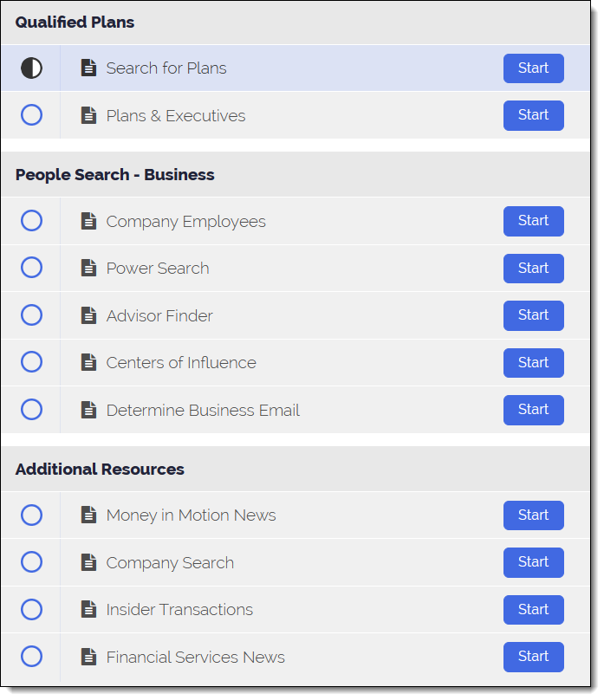This screenshot has width=604, height=700.
Task: Start the Determine Business Email tool
Action: [533, 409]
